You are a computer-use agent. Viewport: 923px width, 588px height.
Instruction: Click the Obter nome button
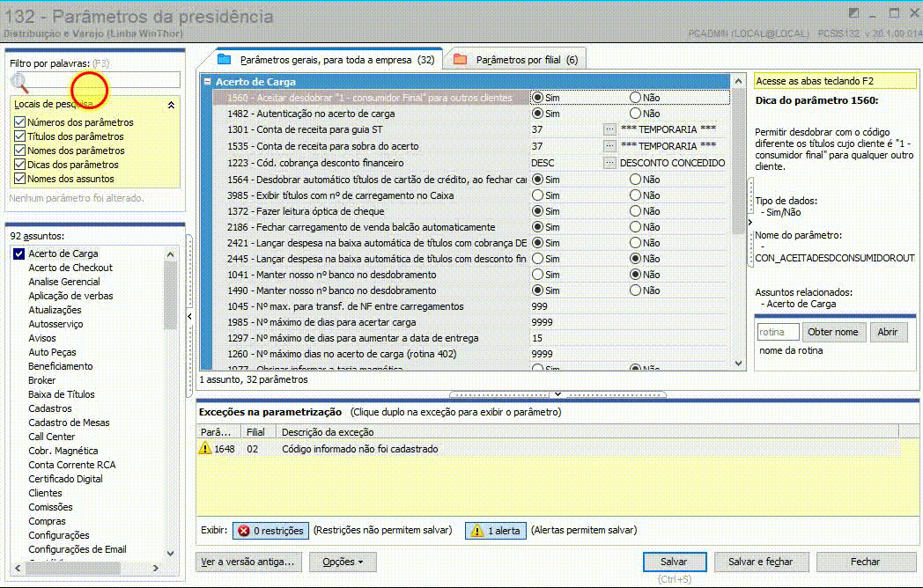click(x=833, y=332)
